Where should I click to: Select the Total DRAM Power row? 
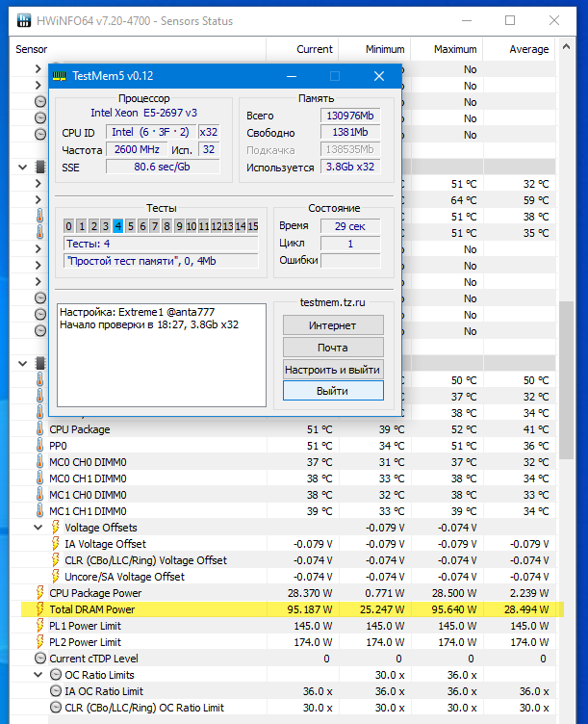point(293,609)
